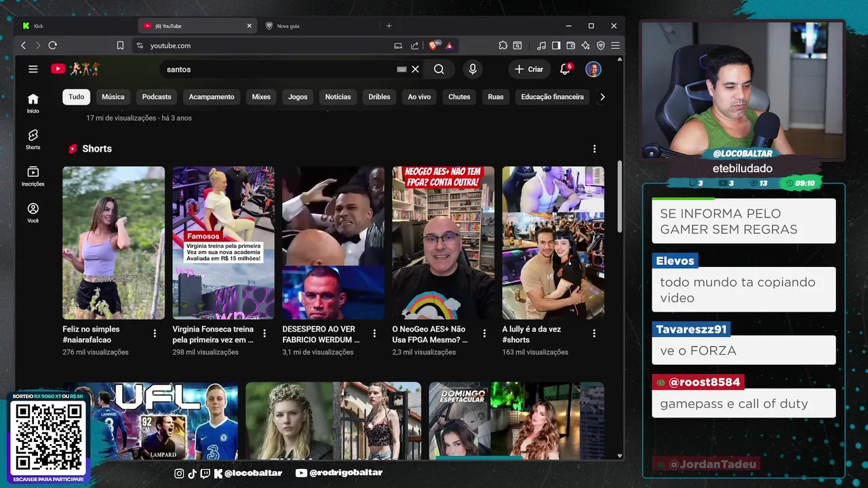
Task: Toggle the browser sidebar panel
Action: click(x=556, y=45)
